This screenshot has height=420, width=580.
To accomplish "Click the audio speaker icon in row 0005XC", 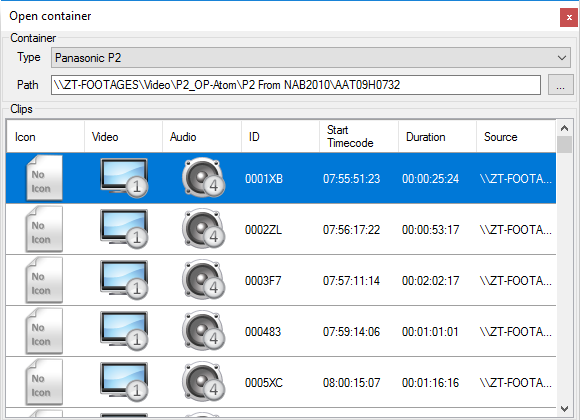I will click(x=203, y=382).
